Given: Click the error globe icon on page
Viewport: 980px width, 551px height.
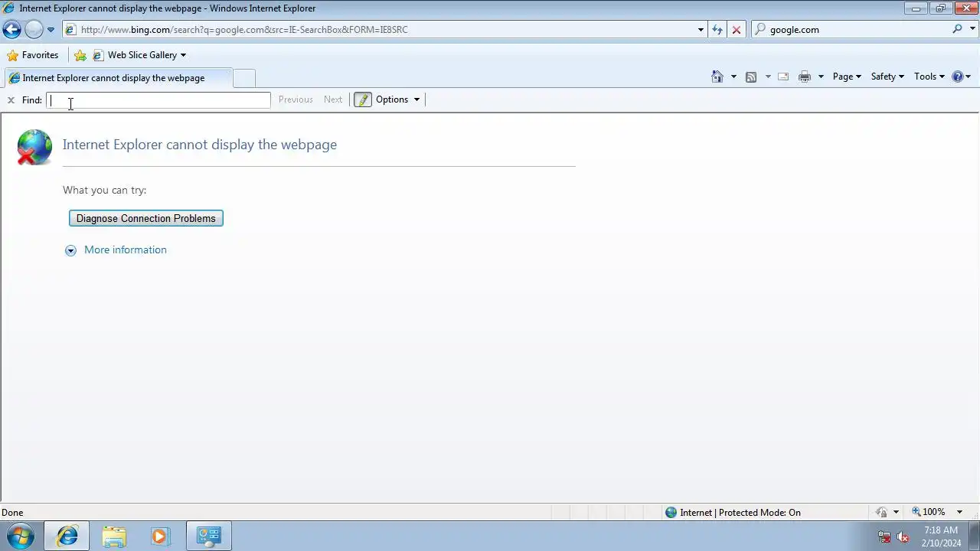Looking at the screenshot, I should [34, 147].
